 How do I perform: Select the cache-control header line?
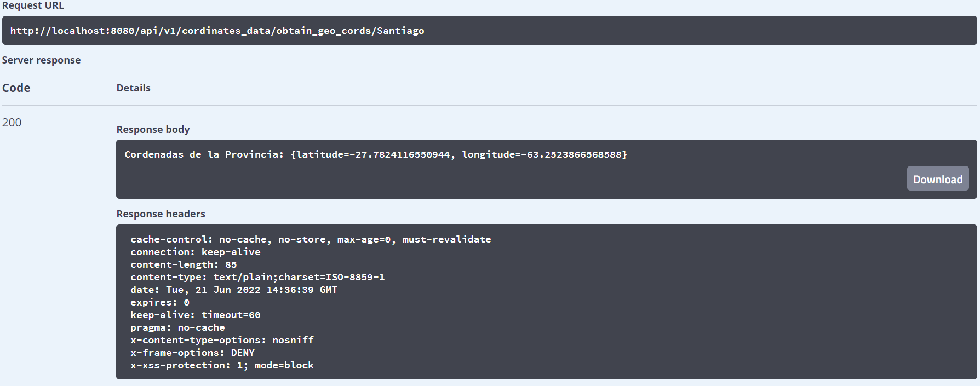pyautogui.click(x=310, y=239)
